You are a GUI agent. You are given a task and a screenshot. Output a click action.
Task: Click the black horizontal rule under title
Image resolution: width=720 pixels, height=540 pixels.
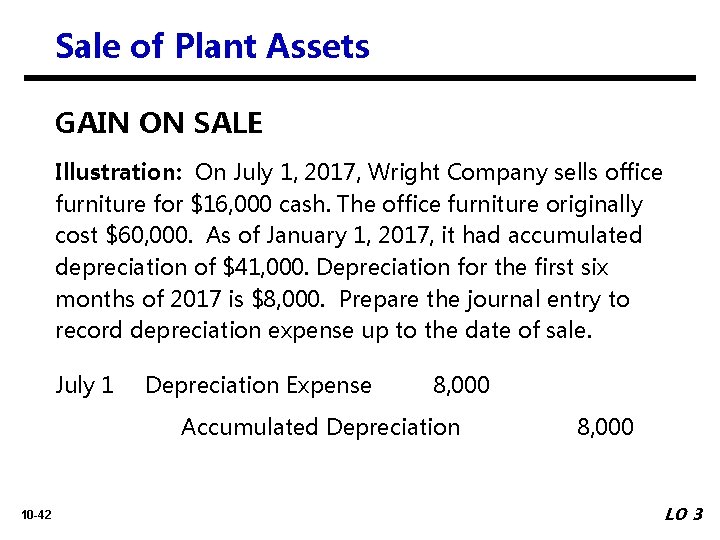(360, 78)
